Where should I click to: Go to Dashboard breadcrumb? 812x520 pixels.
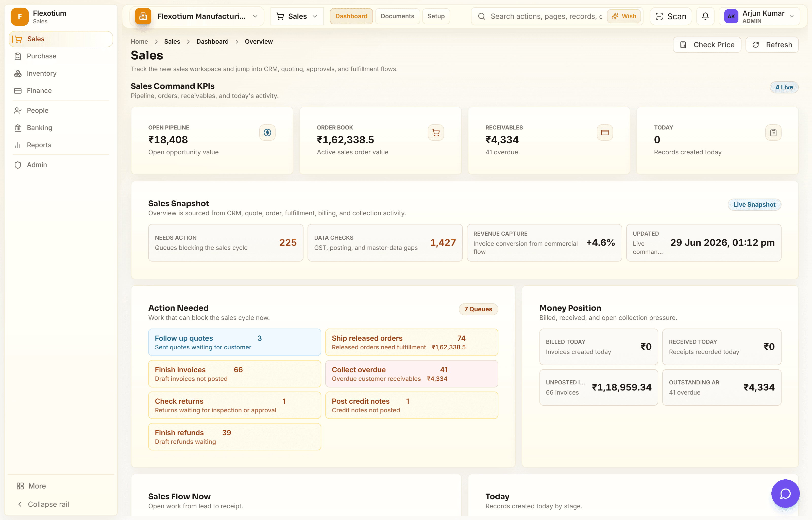(213, 42)
